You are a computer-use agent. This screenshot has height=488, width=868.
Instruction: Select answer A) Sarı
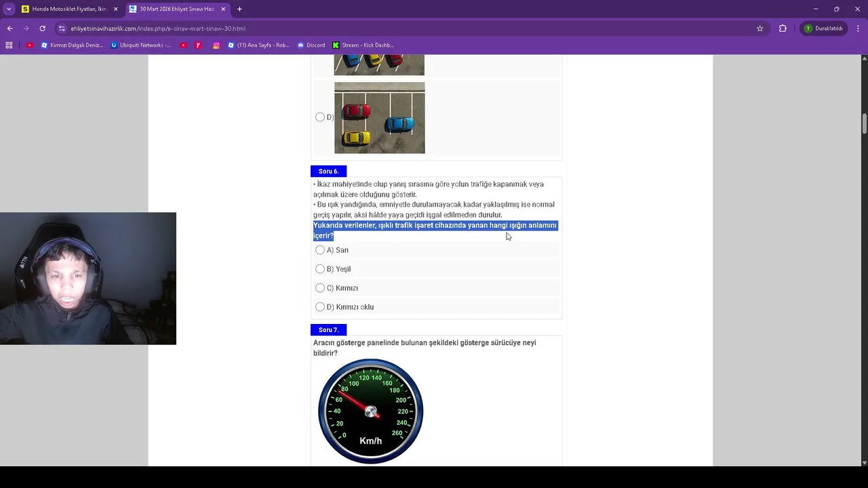(x=320, y=250)
